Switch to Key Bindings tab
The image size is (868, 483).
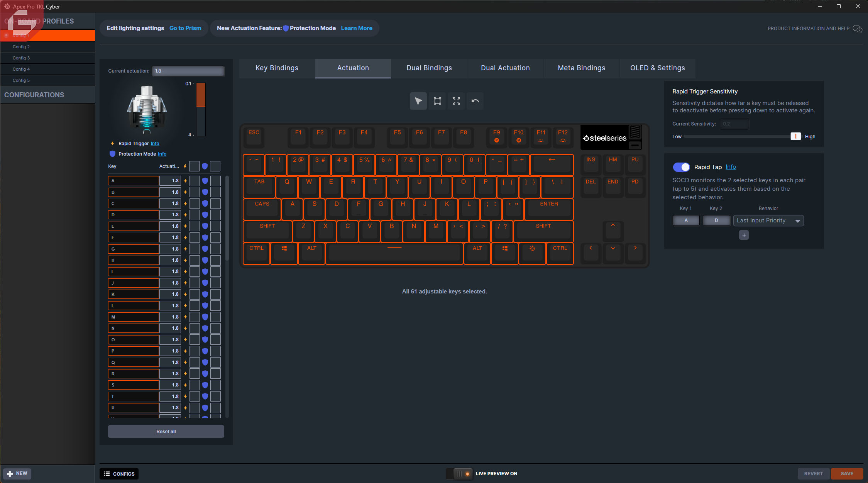(x=277, y=68)
